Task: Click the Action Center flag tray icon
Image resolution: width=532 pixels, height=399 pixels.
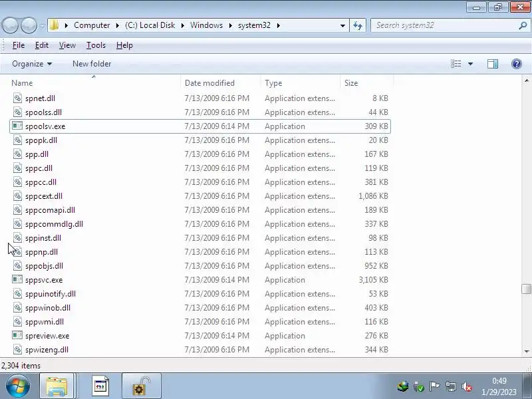Action: [434, 386]
